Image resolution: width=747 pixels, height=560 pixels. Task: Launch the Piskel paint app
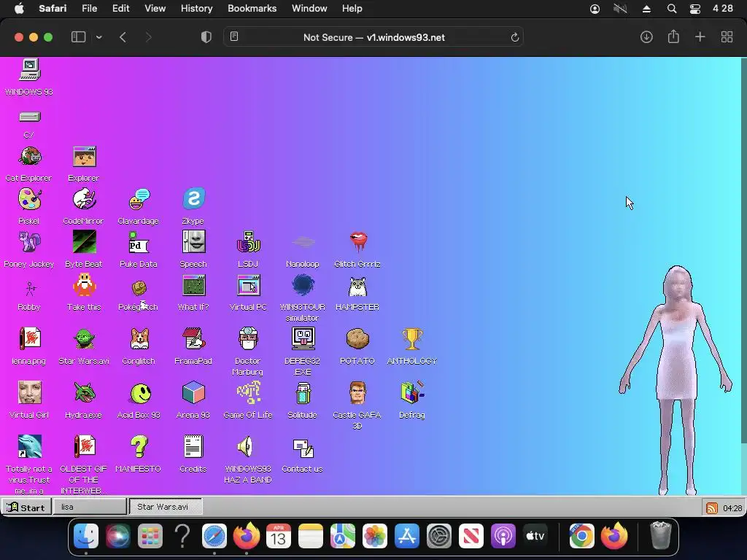point(29,200)
